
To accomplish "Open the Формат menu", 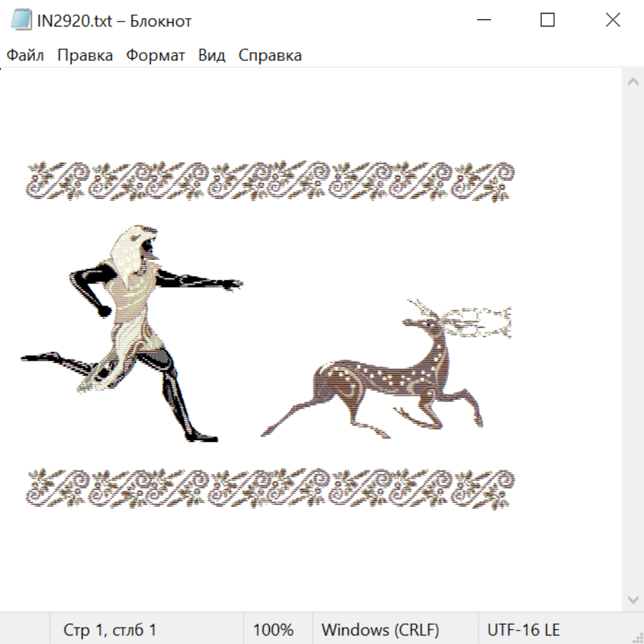I will [155, 56].
